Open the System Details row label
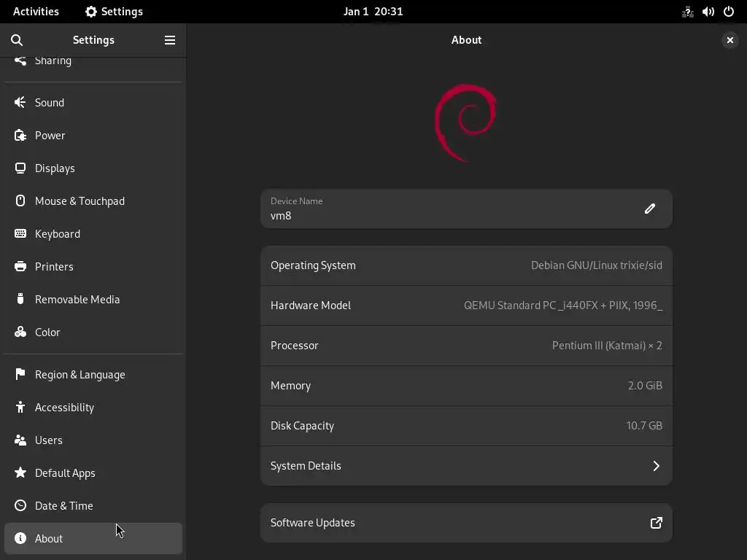This screenshot has width=747, height=560. tap(306, 466)
